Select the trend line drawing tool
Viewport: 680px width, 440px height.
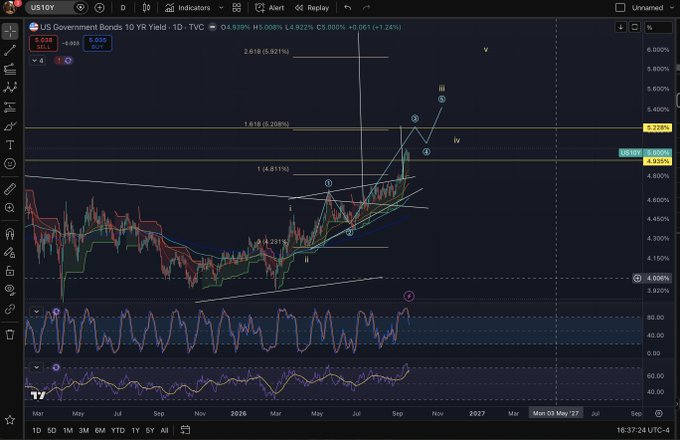point(10,50)
